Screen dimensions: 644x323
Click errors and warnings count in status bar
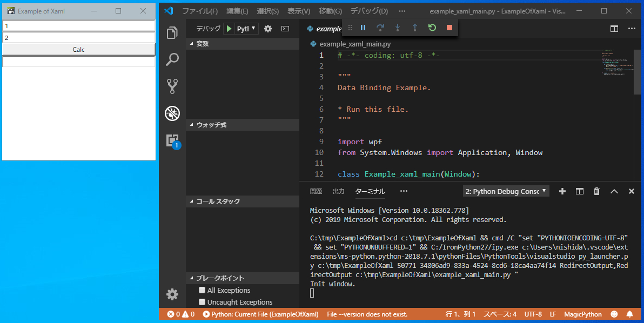(180, 314)
